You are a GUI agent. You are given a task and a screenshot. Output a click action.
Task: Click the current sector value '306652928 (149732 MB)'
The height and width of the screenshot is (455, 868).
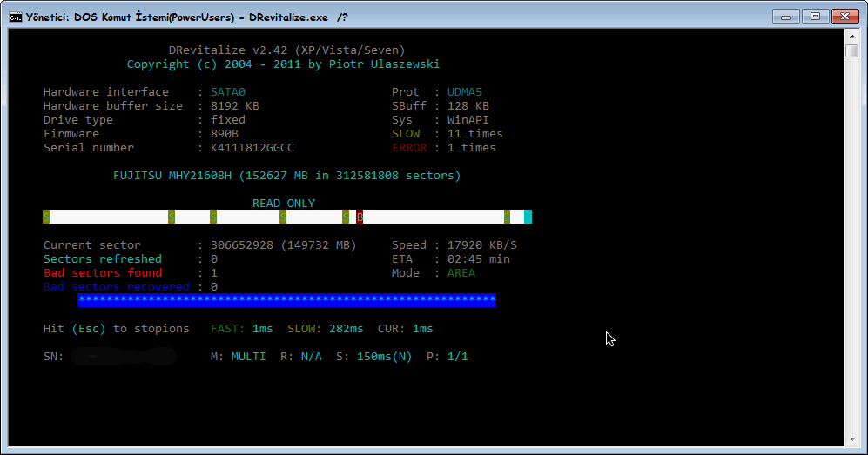tap(284, 245)
